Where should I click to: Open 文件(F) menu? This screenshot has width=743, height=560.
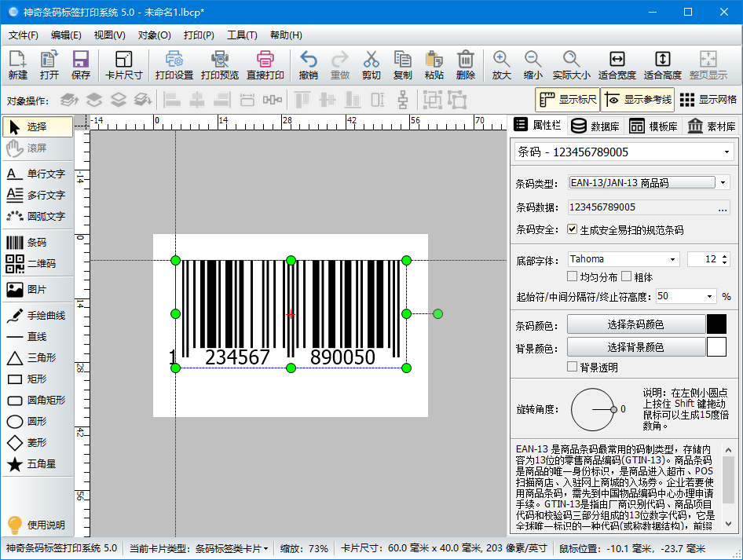24,35
